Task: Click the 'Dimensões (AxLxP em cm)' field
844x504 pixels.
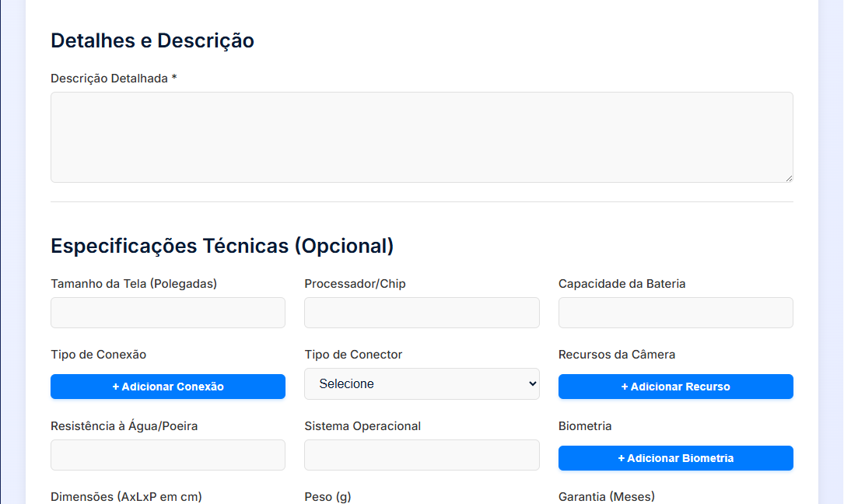Action: 167,502
